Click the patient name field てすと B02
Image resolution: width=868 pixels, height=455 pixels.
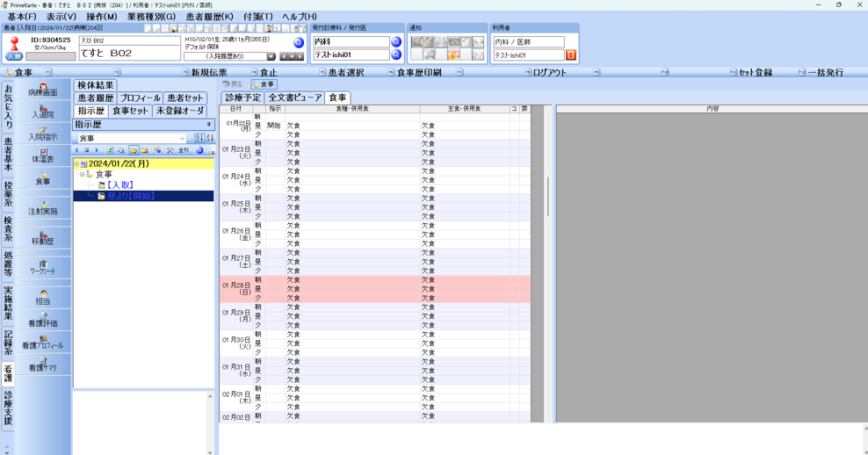click(129, 53)
